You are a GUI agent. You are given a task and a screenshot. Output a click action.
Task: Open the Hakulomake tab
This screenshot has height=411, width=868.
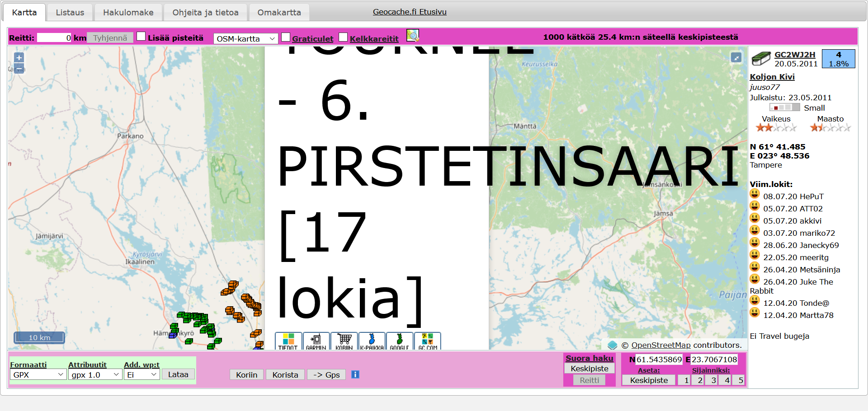click(128, 12)
